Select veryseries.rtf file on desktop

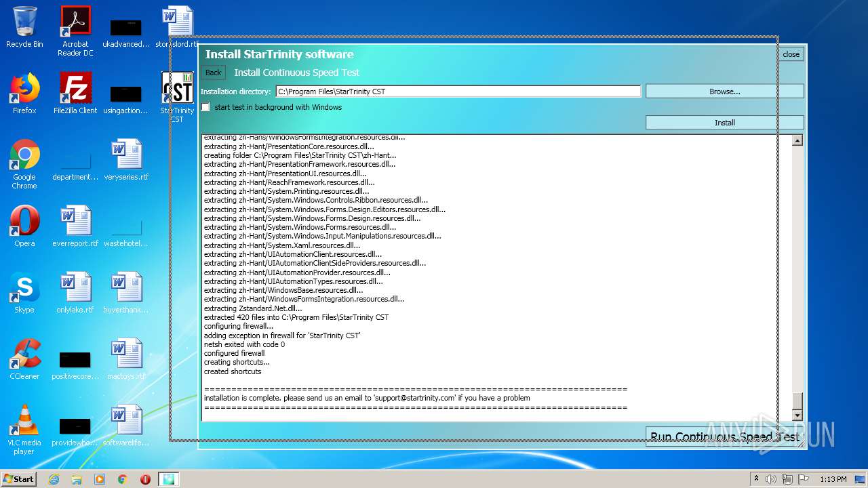click(126, 160)
